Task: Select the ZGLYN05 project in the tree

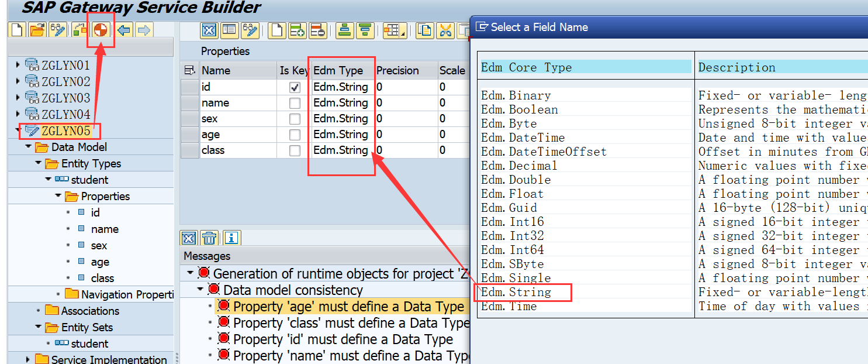Action: pyautogui.click(x=65, y=131)
